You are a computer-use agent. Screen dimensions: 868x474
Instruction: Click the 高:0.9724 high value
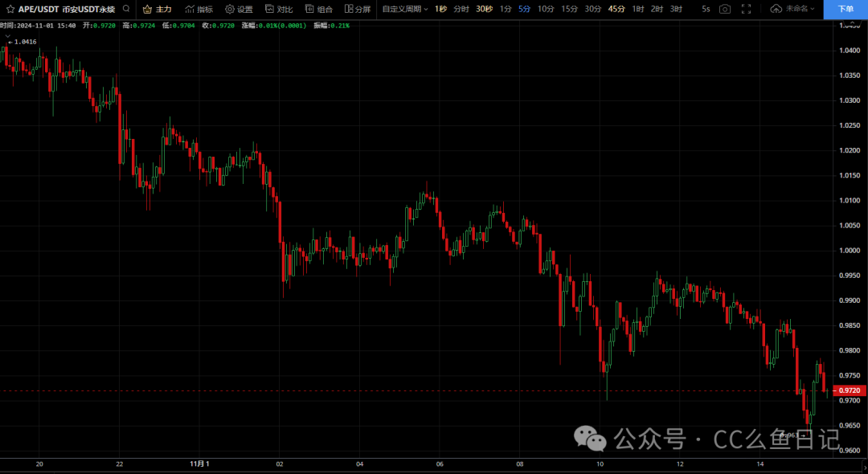[x=138, y=26]
